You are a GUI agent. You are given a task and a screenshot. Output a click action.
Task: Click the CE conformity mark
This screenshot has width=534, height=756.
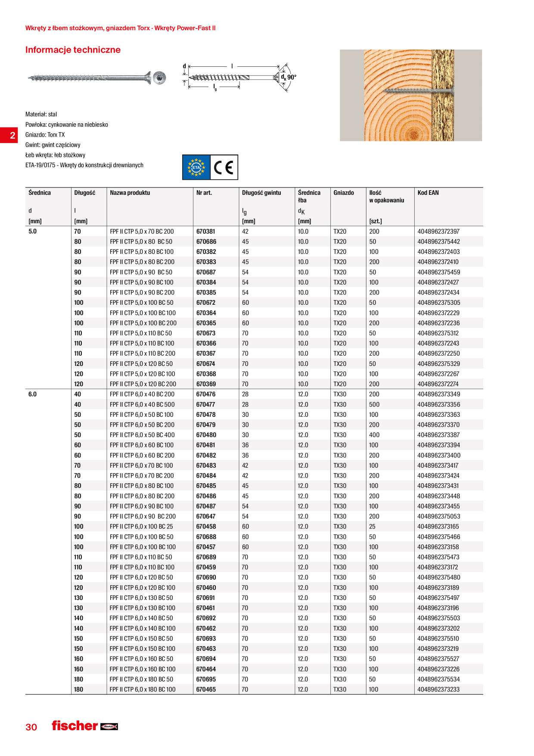click(x=224, y=167)
